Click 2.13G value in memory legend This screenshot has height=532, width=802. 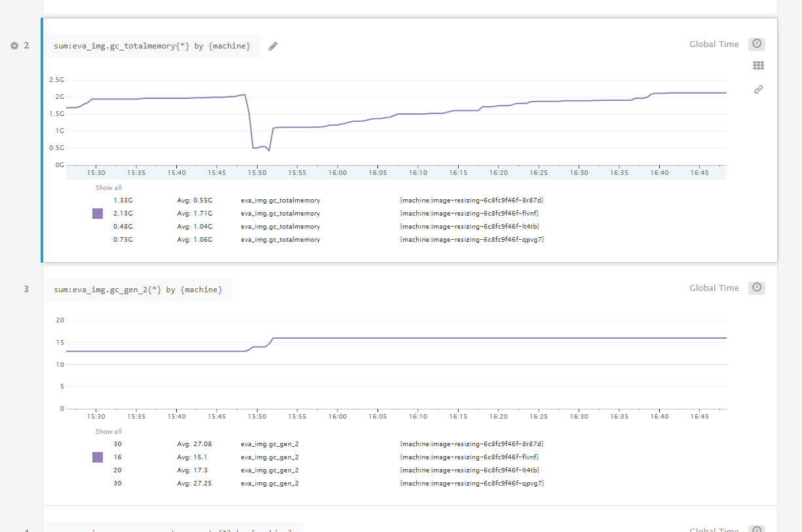point(123,214)
